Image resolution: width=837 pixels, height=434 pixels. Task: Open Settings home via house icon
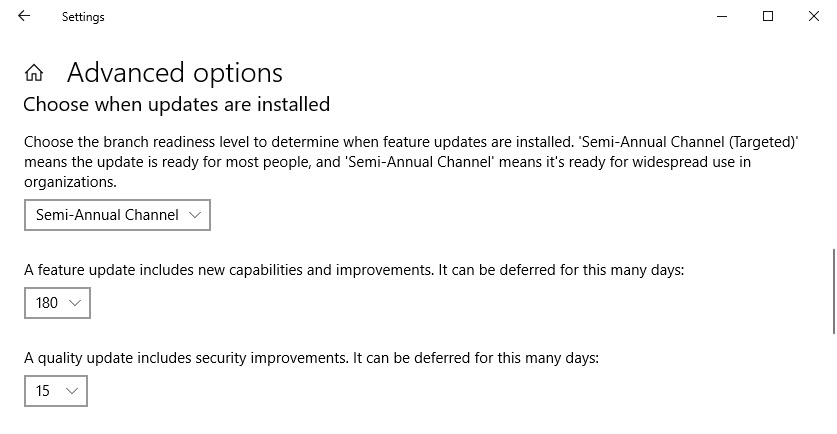[x=34, y=73]
